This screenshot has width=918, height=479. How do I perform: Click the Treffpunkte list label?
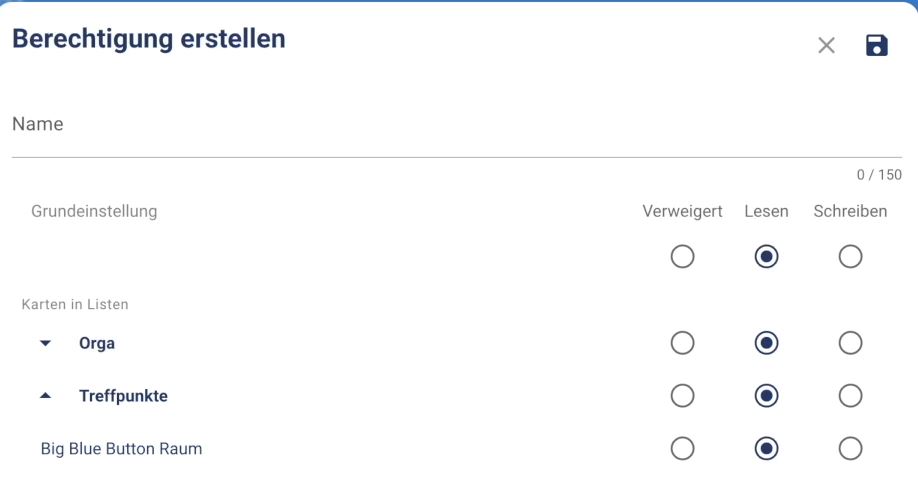pos(123,396)
